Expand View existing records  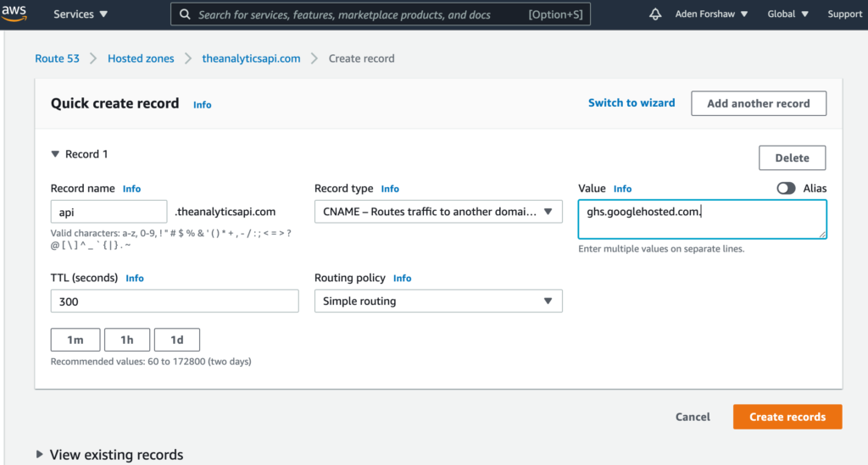(x=41, y=455)
